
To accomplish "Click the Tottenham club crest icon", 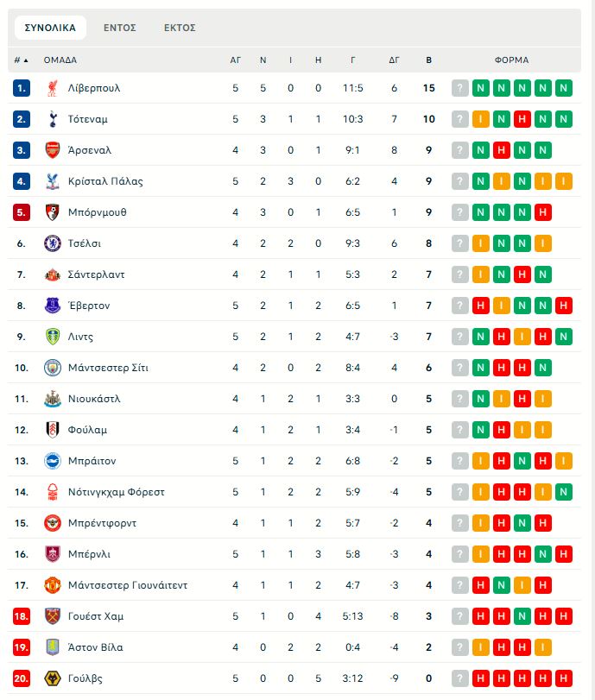I will click(x=53, y=119).
